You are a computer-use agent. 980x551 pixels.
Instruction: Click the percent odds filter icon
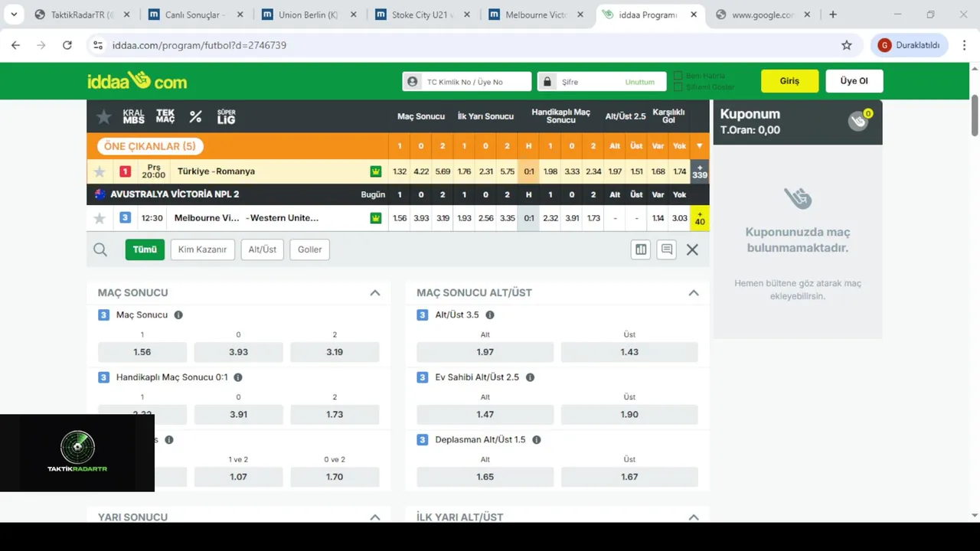[195, 116]
